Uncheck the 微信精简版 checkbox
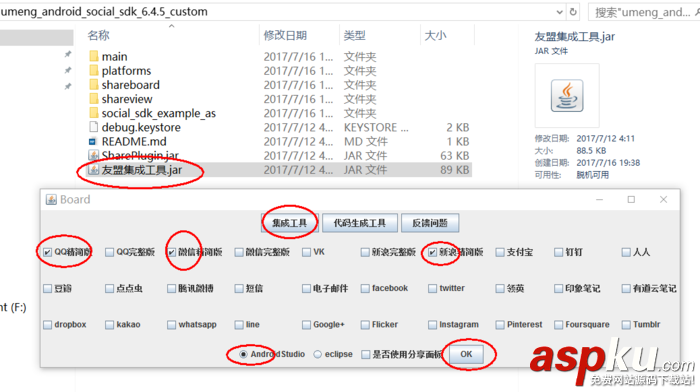700x392 pixels. click(171, 252)
